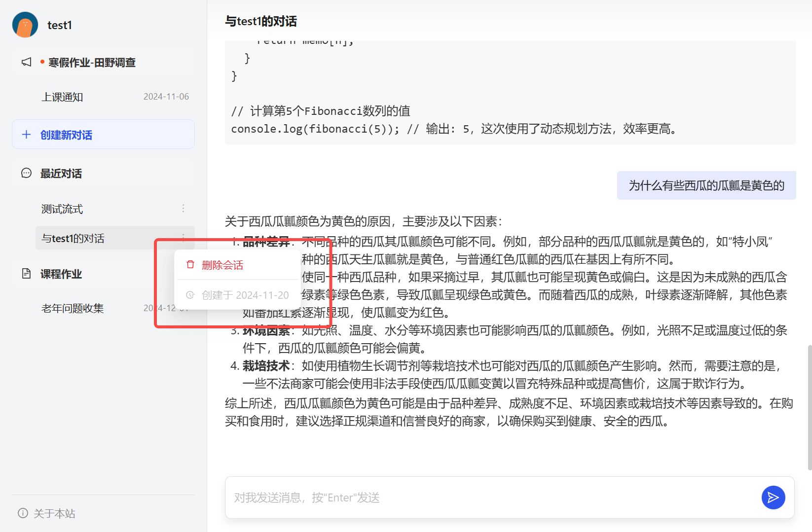
Task: Click the 综上所述 summary paragraph
Action: pos(509,412)
